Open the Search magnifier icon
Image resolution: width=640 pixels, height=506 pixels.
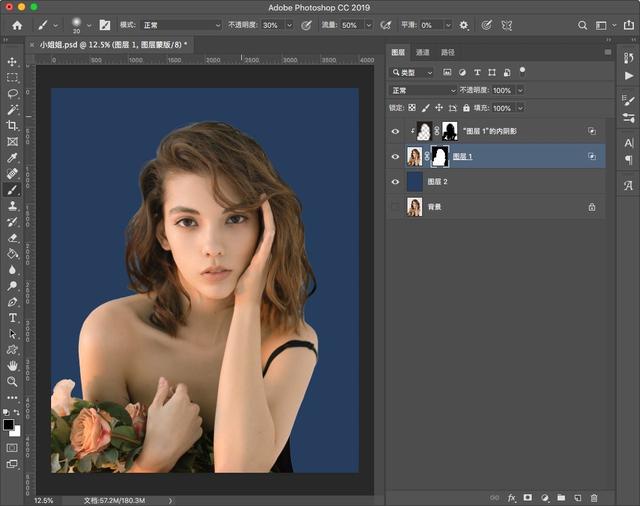tap(582, 25)
